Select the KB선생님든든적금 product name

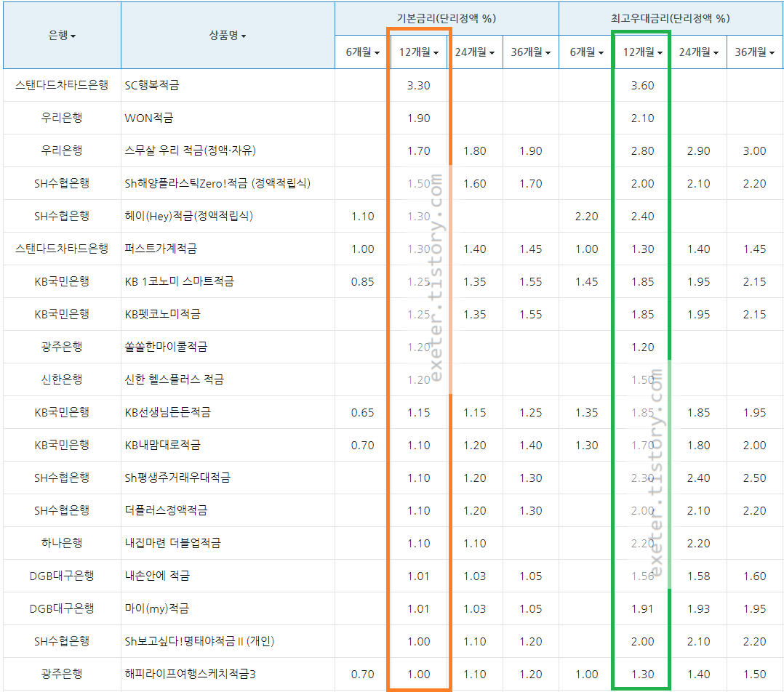(167, 412)
